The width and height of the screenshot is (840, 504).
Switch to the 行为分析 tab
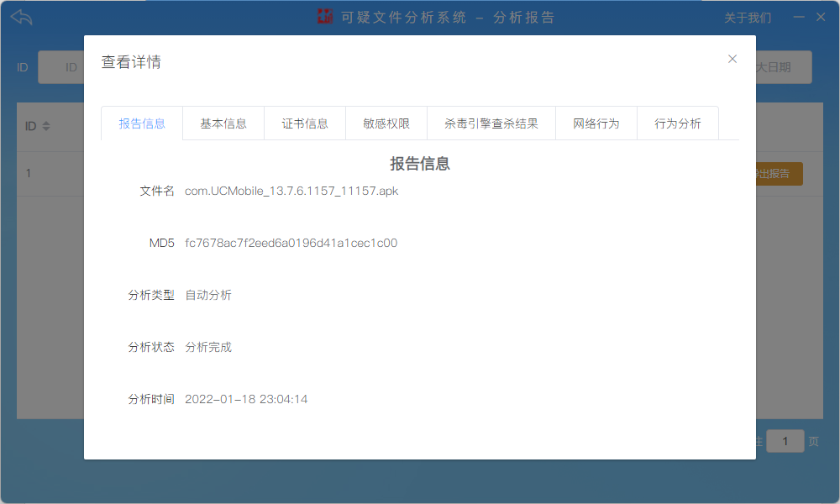click(678, 123)
